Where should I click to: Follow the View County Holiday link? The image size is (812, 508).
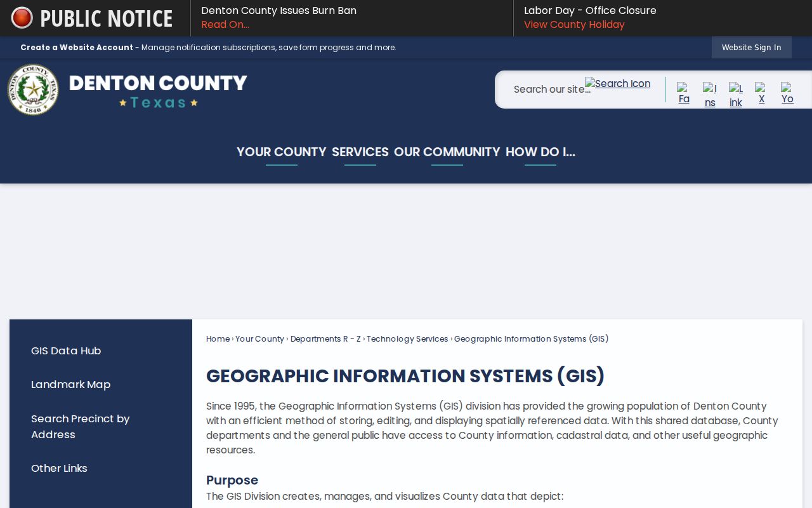[574, 25]
